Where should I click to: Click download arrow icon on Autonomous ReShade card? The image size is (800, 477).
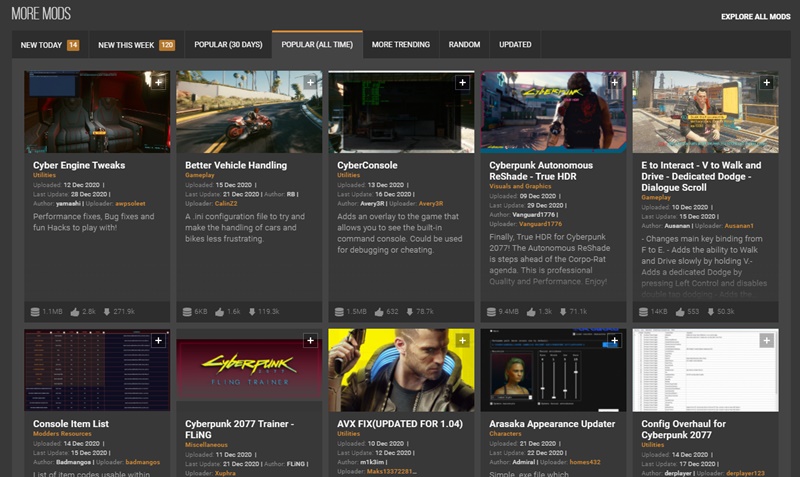pyautogui.click(x=563, y=312)
